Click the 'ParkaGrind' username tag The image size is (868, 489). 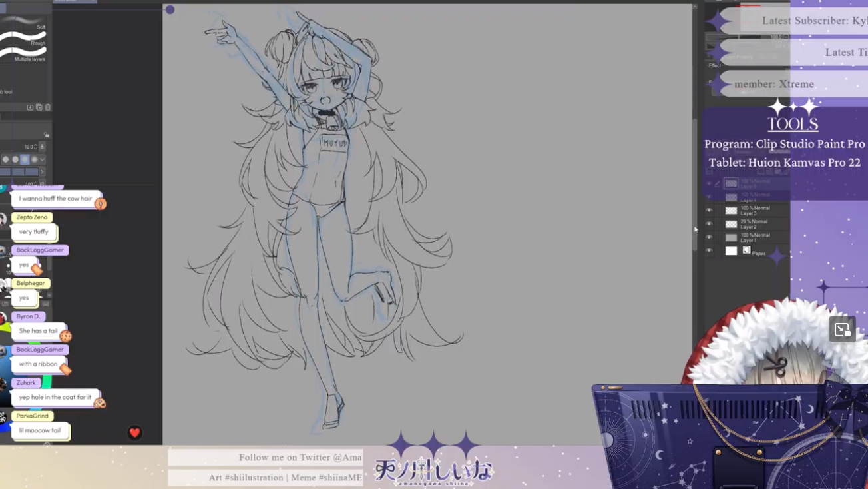pyautogui.click(x=33, y=416)
